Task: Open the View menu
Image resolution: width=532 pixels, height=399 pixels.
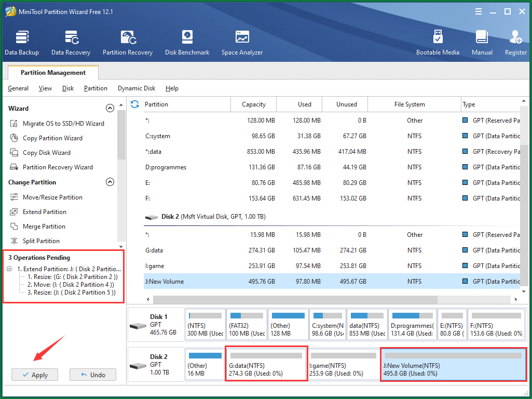Action: 45,88
